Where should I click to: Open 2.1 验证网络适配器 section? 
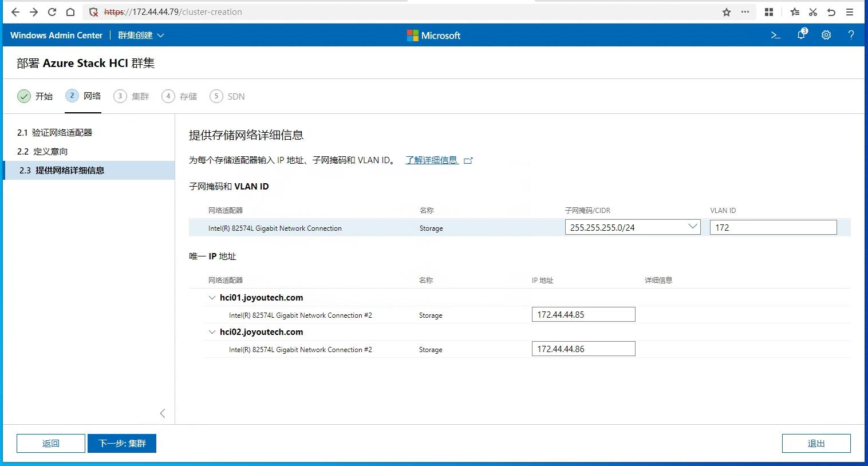(89, 132)
